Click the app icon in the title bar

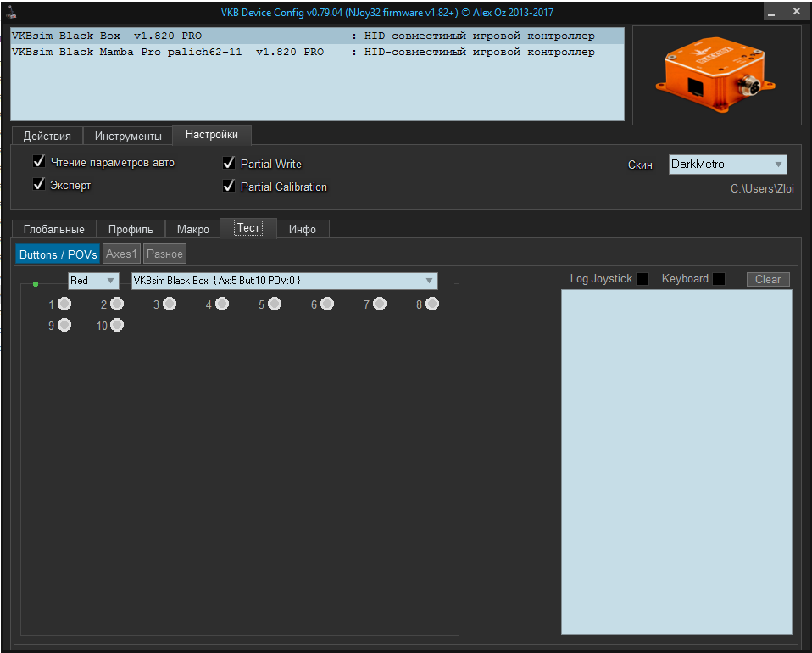(10, 11)
